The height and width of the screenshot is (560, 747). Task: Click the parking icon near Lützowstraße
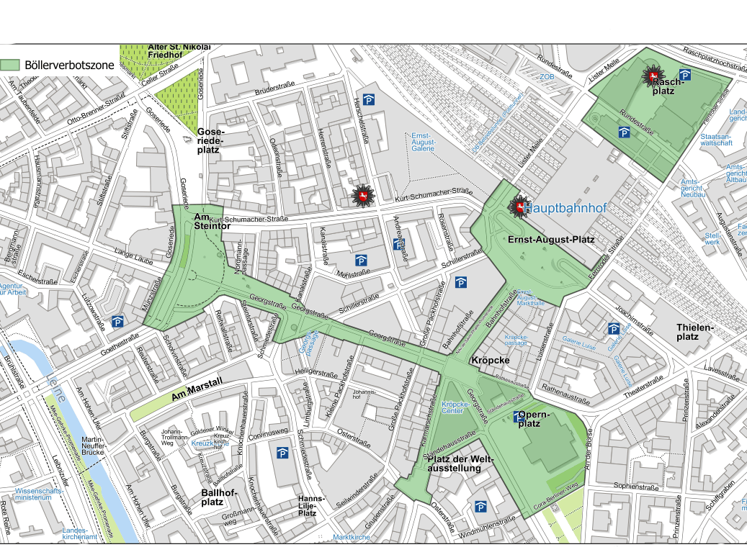(116, 322)
